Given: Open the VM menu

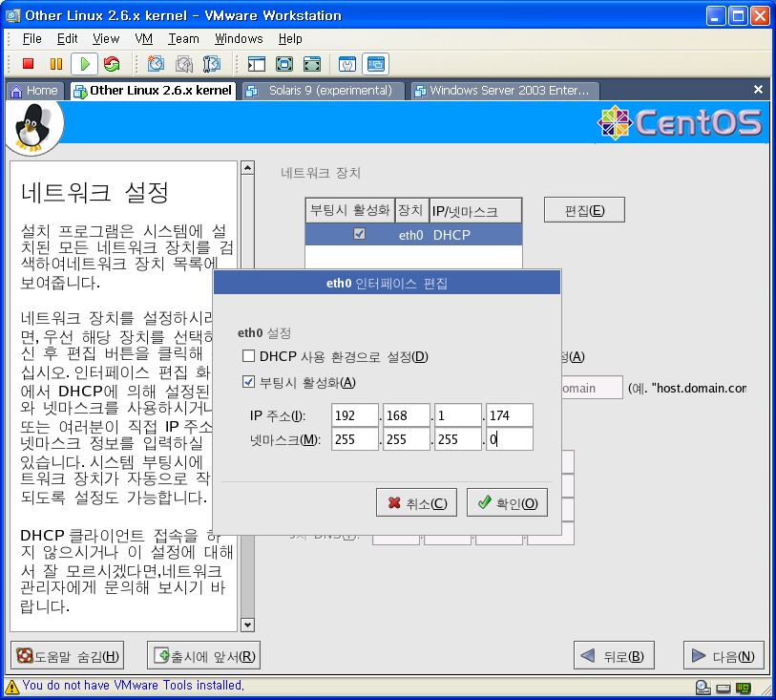Looking at the screenshot, I should point(144,39).
